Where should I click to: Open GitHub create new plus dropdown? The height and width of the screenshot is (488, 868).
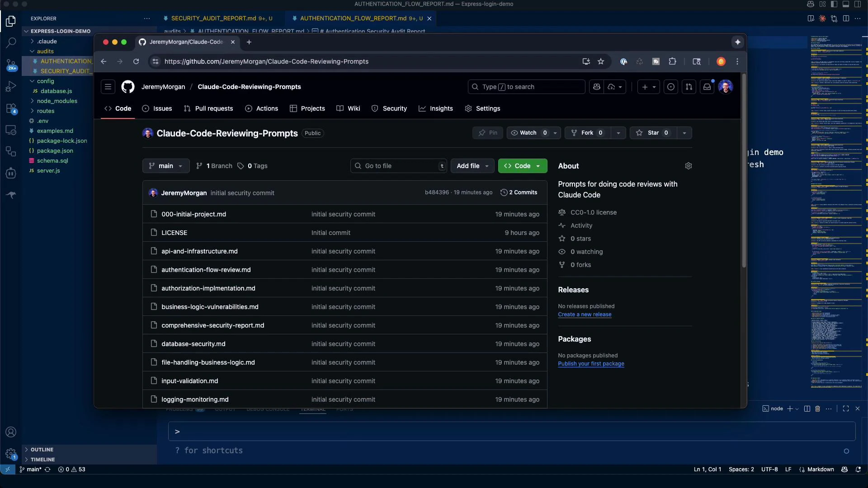(x=649, y=87)
